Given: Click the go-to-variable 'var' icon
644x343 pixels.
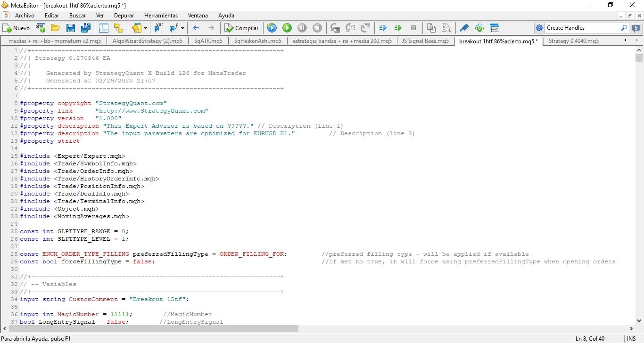Looking at the screenshot, I should pos(159,28).
